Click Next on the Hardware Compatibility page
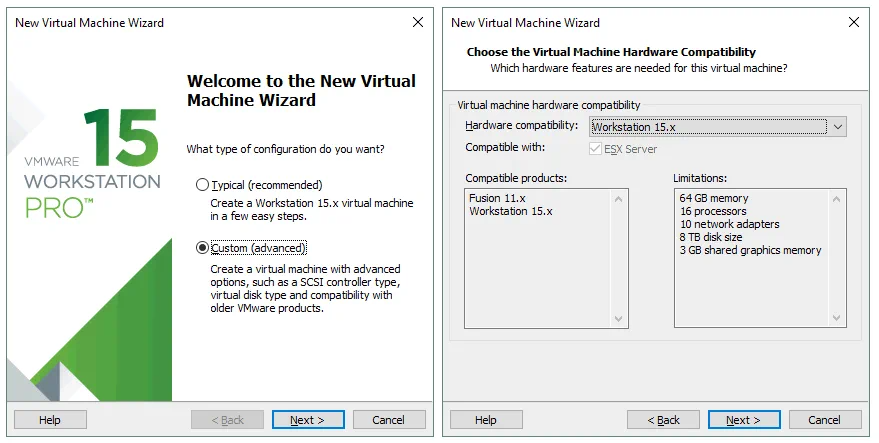This screenshot has width=879, height=443. point(744,420)
